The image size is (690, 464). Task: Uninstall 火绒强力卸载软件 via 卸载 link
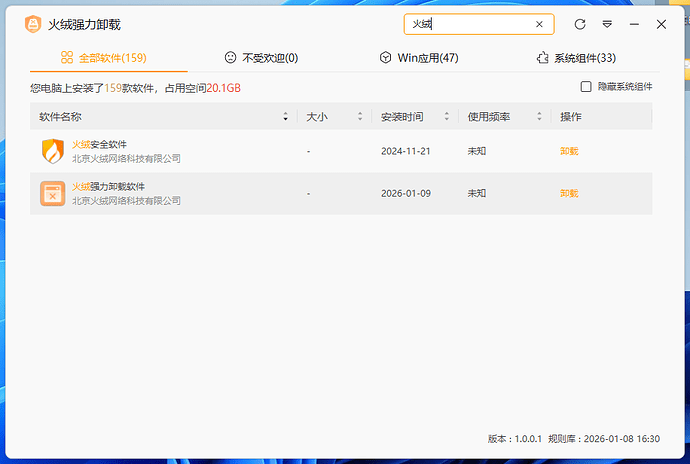pyautogui.click(x=569, y=193)
